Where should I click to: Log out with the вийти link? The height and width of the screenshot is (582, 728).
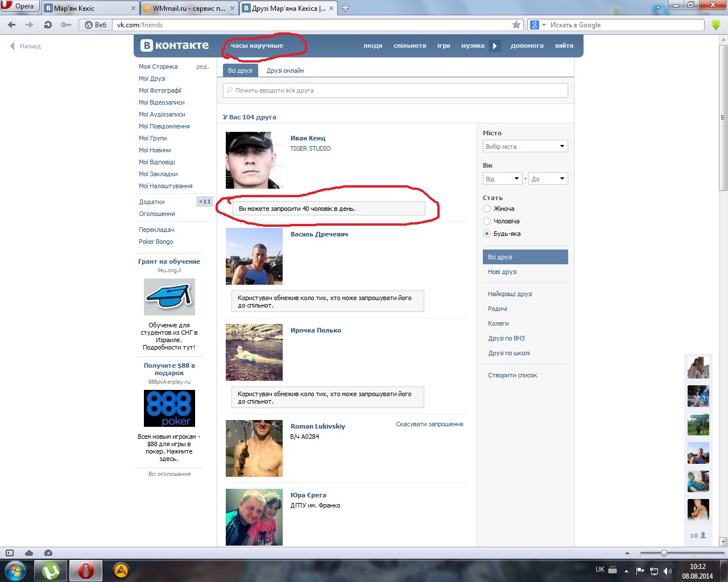tap(564, 46)
